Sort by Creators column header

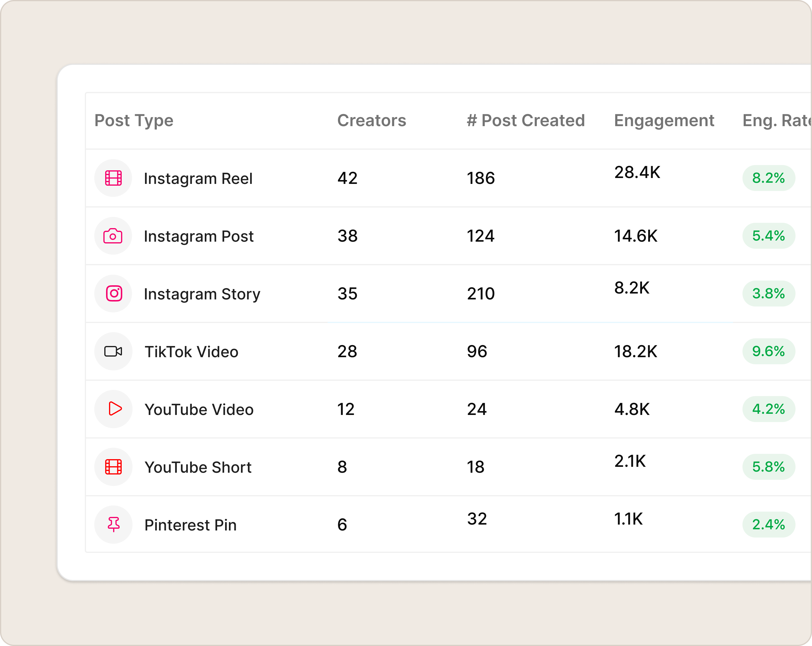tap(371, 121)
